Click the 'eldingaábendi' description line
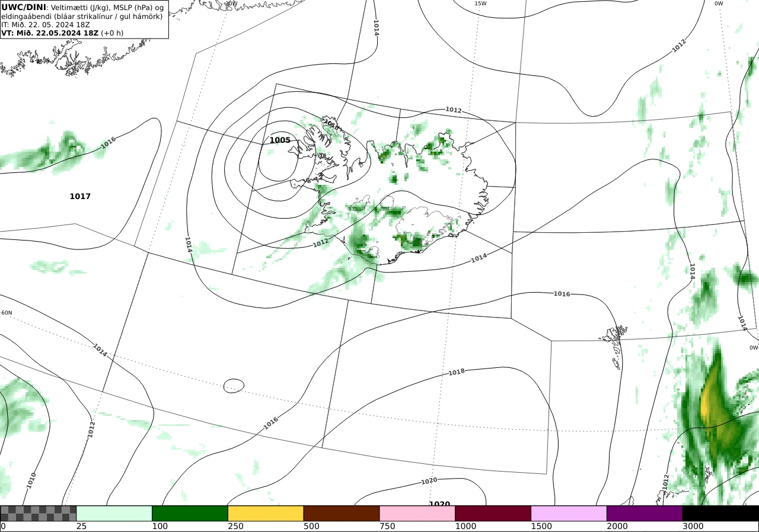This screenshot has width=759, height=532. 82,17
